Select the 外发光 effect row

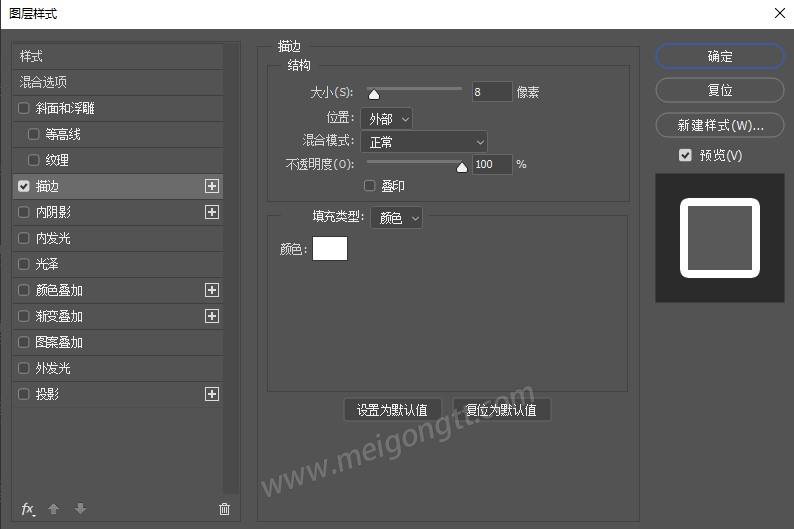pos(117,368)
